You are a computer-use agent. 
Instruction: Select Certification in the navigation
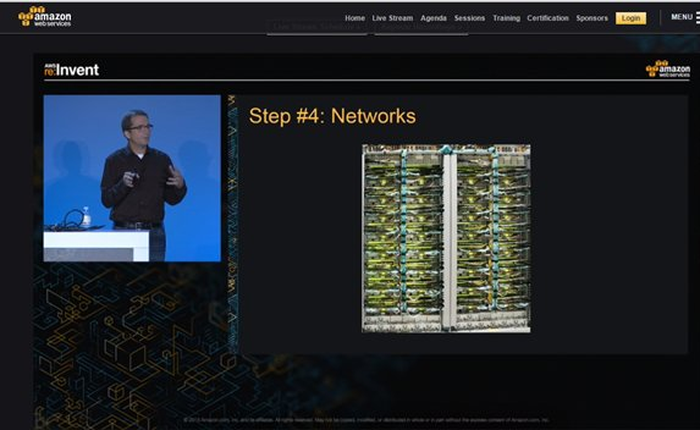pyautogui.click(x=548, y=18)
